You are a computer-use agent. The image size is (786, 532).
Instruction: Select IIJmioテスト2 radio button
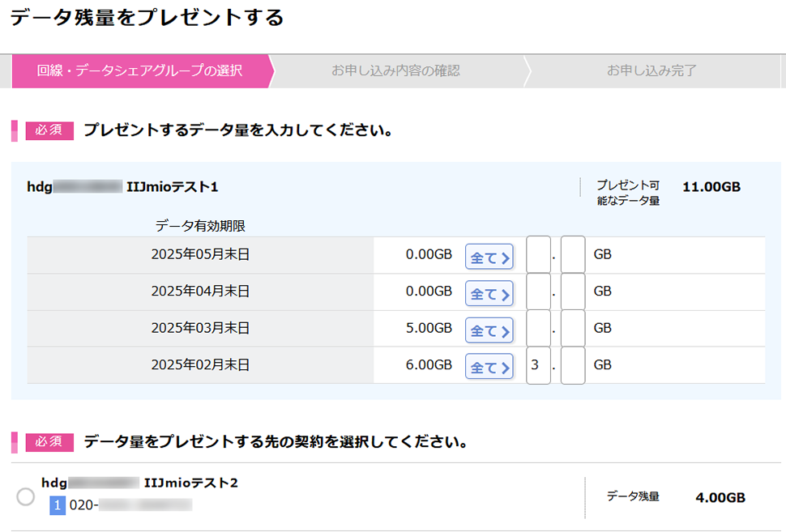pos(26,497)
